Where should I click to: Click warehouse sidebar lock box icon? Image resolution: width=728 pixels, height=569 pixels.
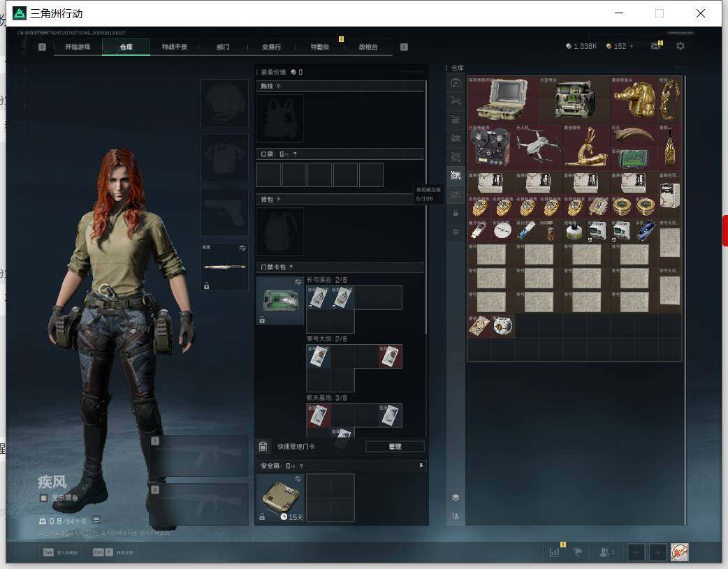(x=456, y=213)
